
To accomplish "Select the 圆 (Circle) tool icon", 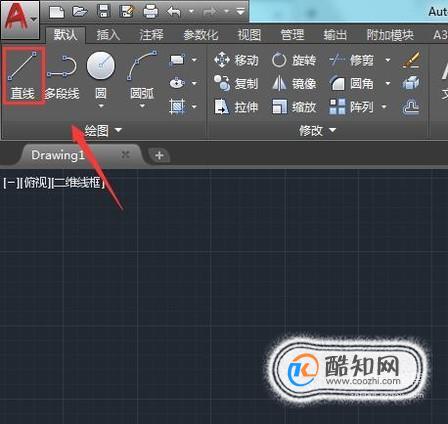I will (100, 66).
